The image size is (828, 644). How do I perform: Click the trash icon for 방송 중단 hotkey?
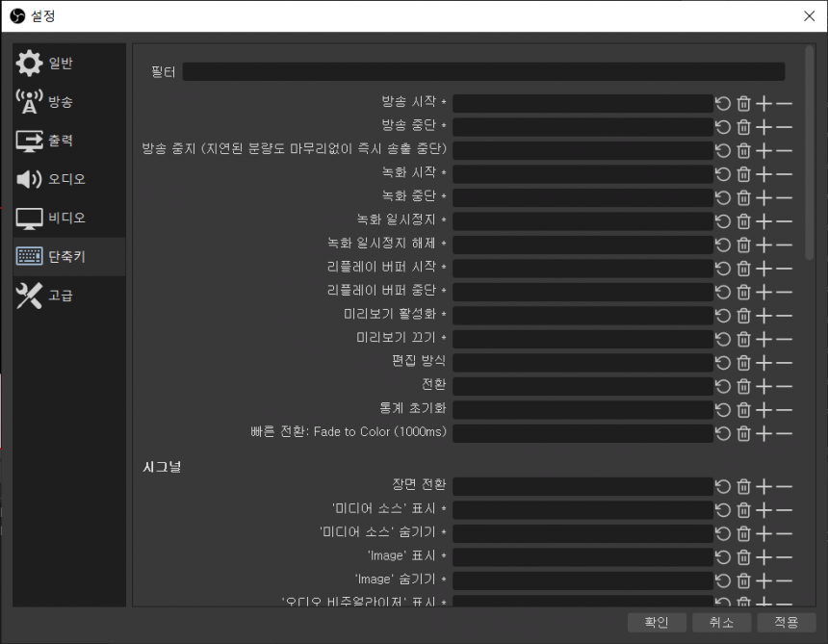[743, 127]
